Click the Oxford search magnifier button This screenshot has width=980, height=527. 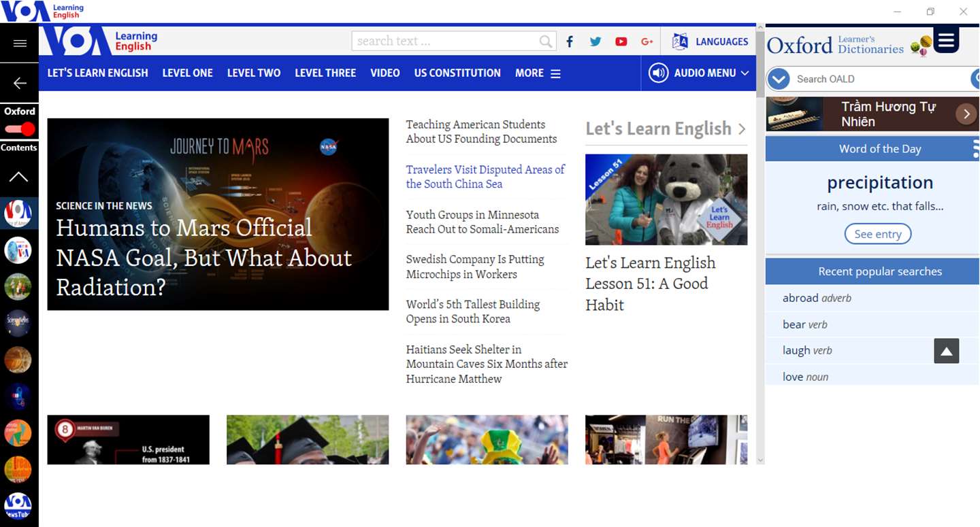tap(975, 79)
